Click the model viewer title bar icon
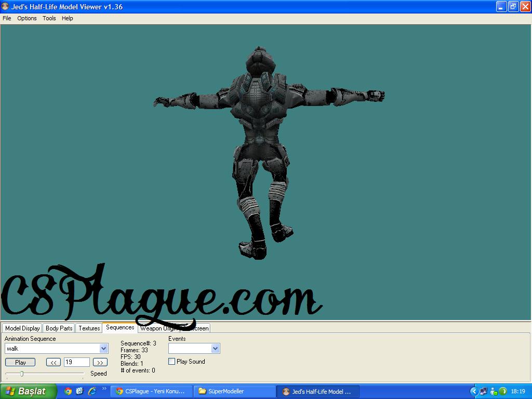The image size is (532, 399). click(5, 6)
